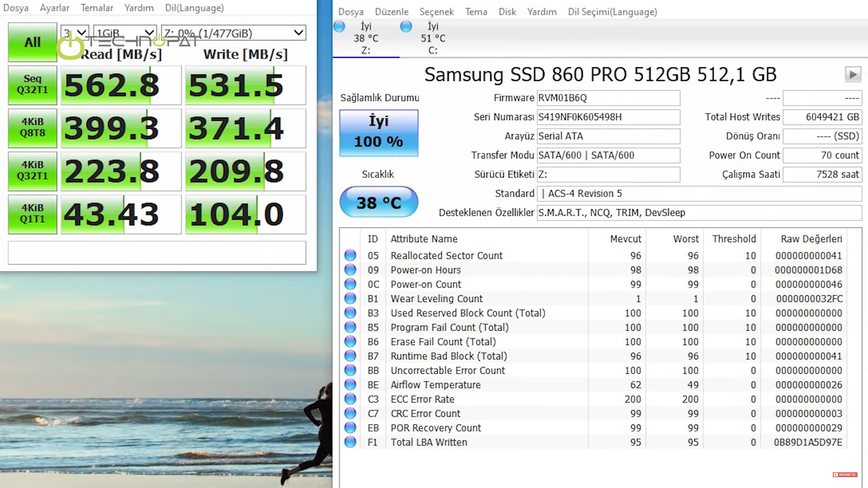Open Disk menu in CrystalDiskInfo
Image resolution: width=868 pixels, height=488 pixels.
point(507,12)
